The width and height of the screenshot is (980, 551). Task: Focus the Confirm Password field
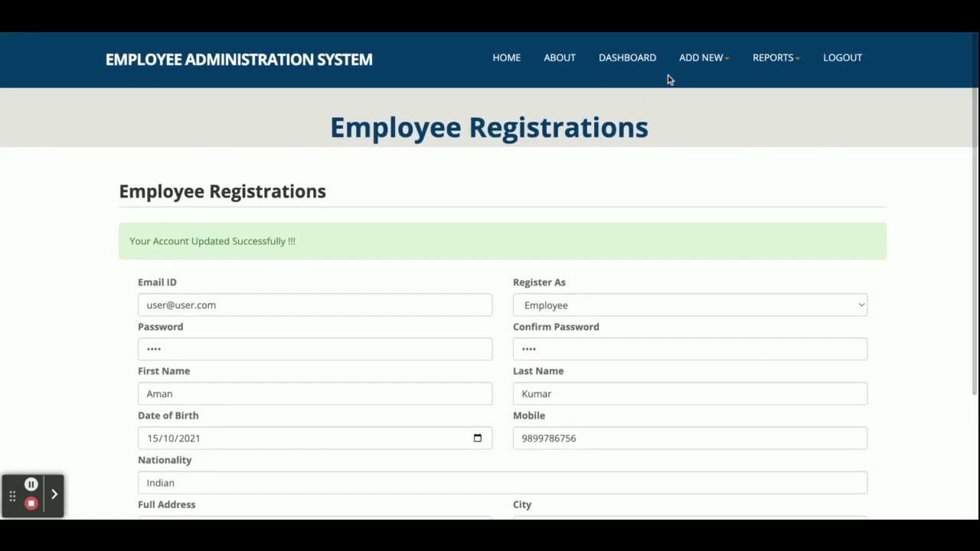coord(690,349)
